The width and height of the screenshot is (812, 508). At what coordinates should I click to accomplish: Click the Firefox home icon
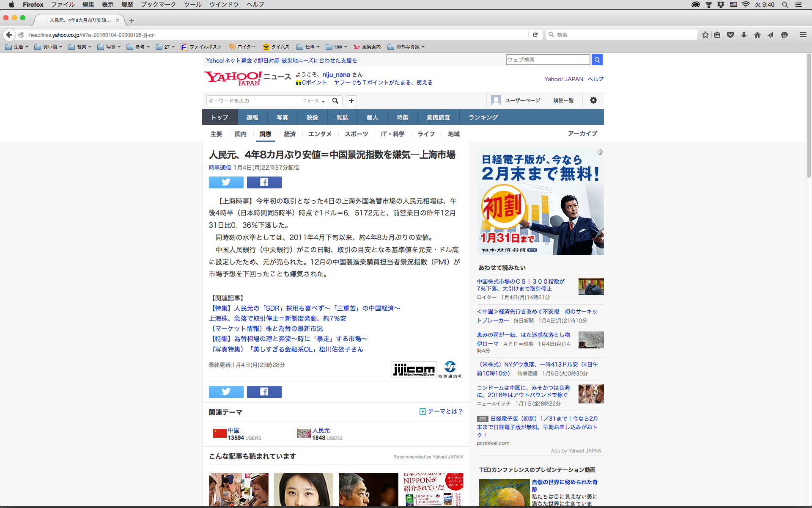tap(757, 35)
